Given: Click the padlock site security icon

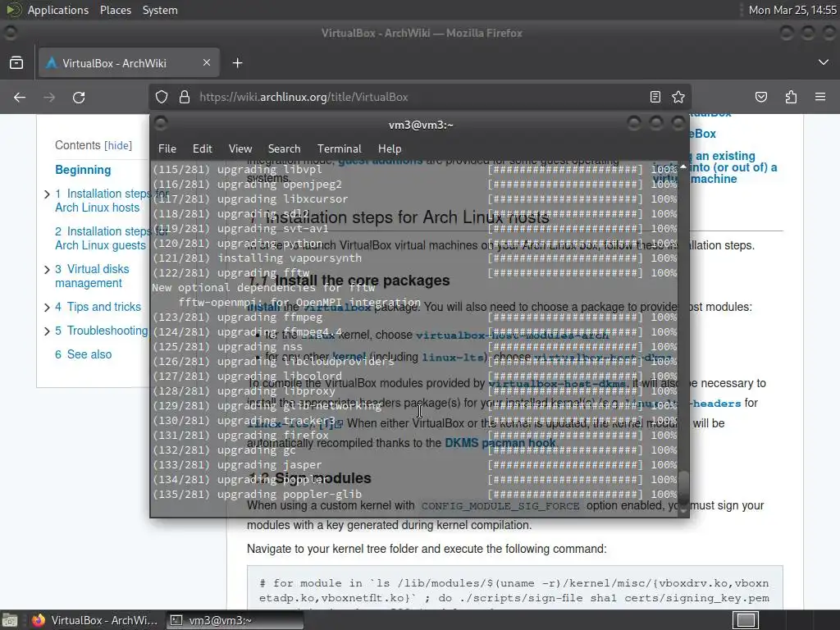Looking at the screenshot, I should tap(185, 97).
